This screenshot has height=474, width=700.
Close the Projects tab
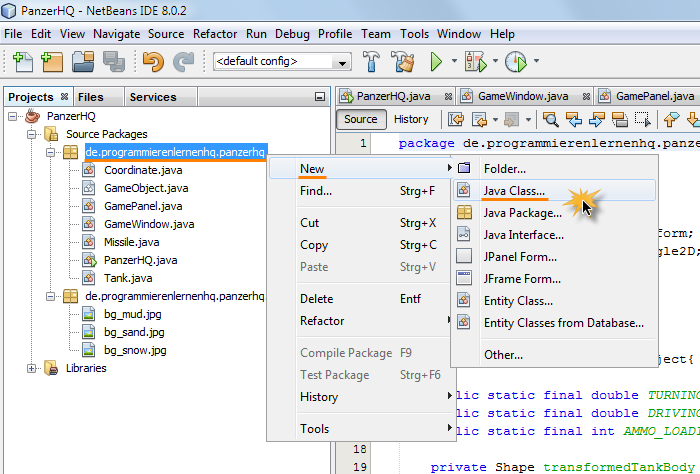pos(64,96)
